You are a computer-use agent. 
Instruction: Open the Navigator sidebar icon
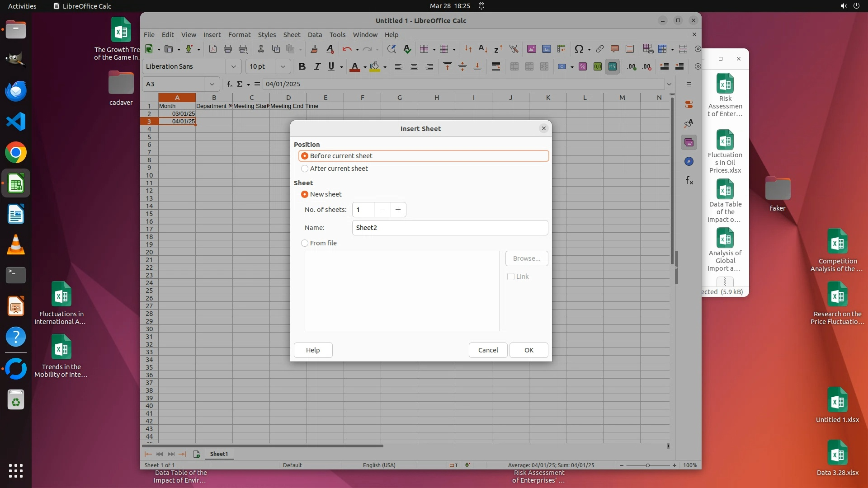point(689,161)
